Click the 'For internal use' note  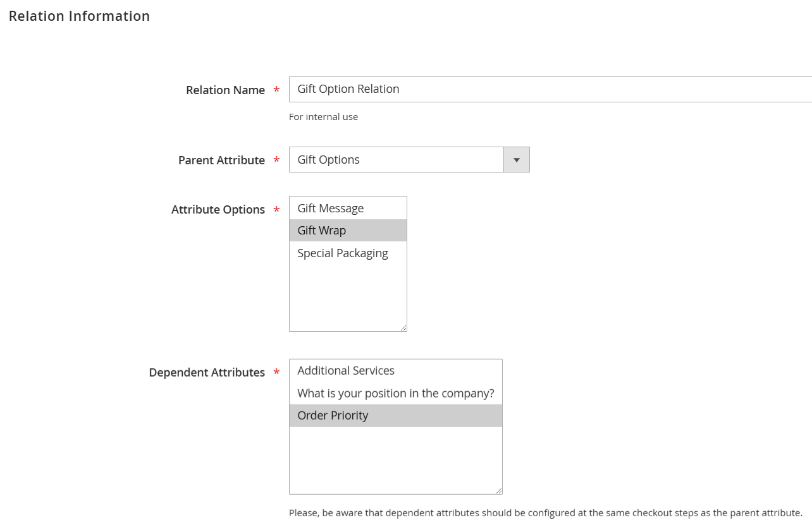click(323, 117)
